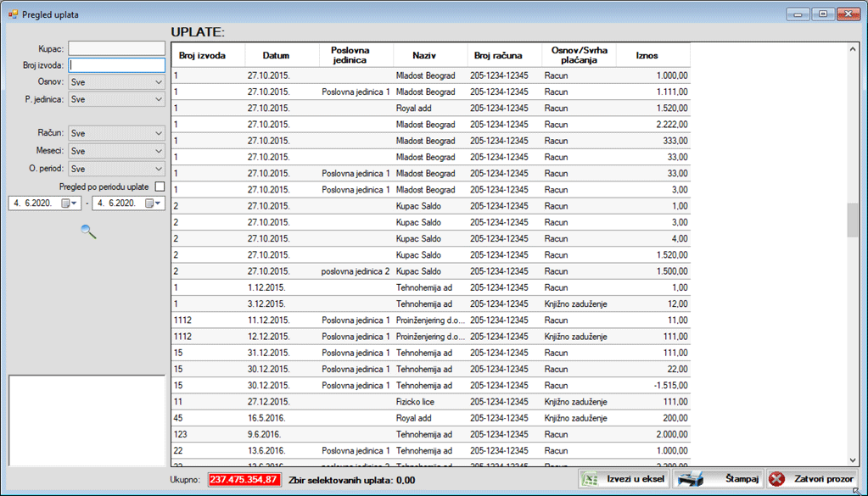This screenshot has height=496, width=868.
Task: Sort by Broj izvoda column header
Action: point(208,55)
